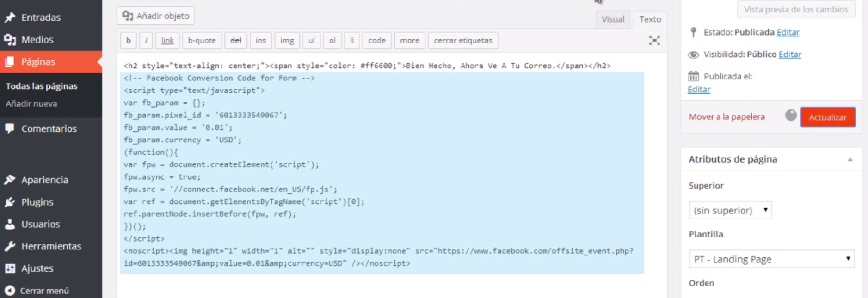Click the noscript img tag line
The width and height of the screenshot is (868, 298).
pyautogui.click(x=378, y=257)
